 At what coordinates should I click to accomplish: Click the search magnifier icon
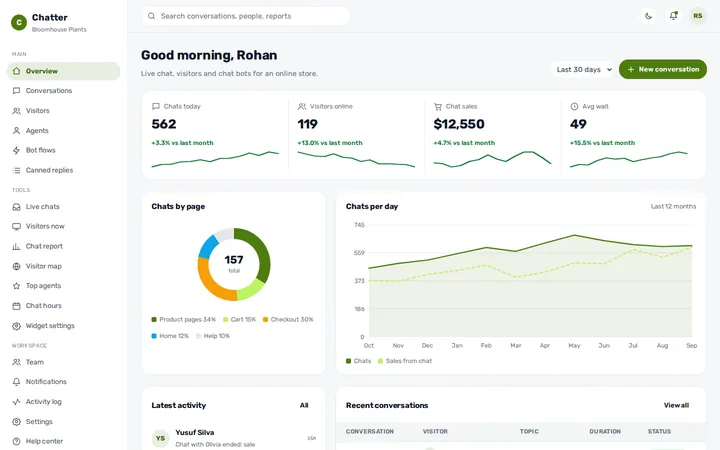tap(151, 16)
